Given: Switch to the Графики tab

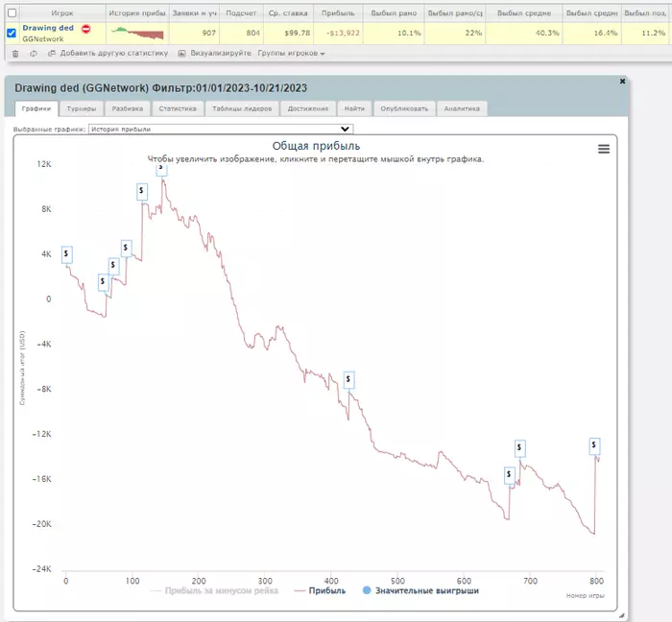Looking at the screenshot, I should (36, 108).
